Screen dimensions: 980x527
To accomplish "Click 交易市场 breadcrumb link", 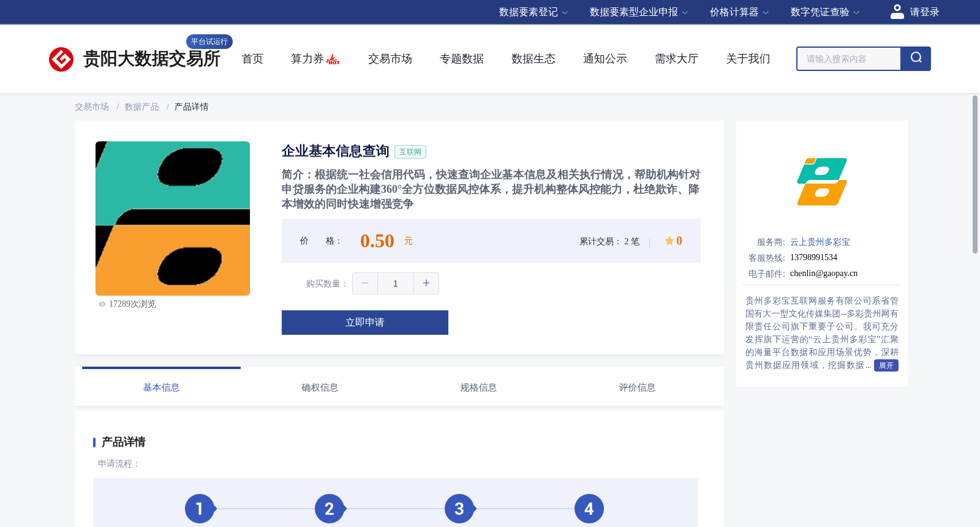I will (x=92, y=107).
